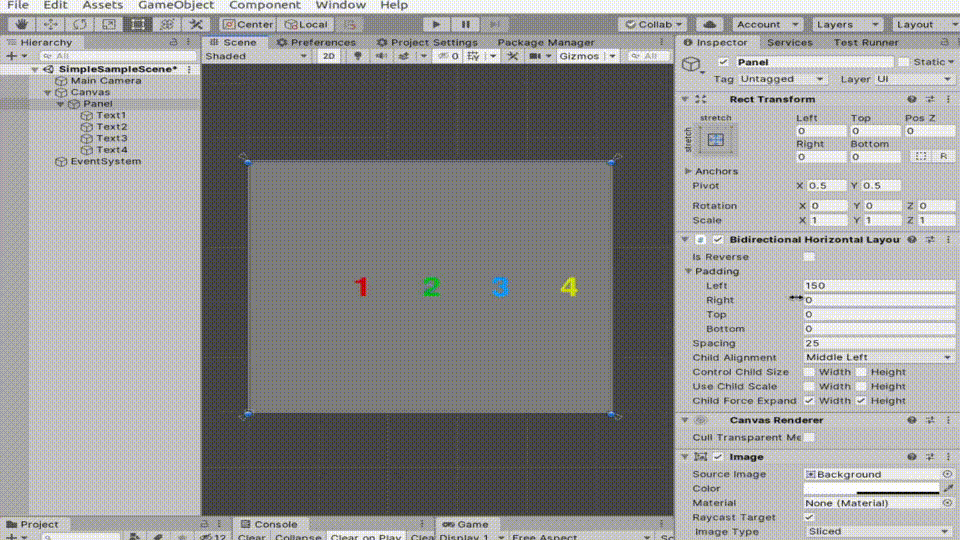Uncheck Child Force Expand Width
This screenshot has width=960, height=540.
pyautogui.click(x=809, y=400)
